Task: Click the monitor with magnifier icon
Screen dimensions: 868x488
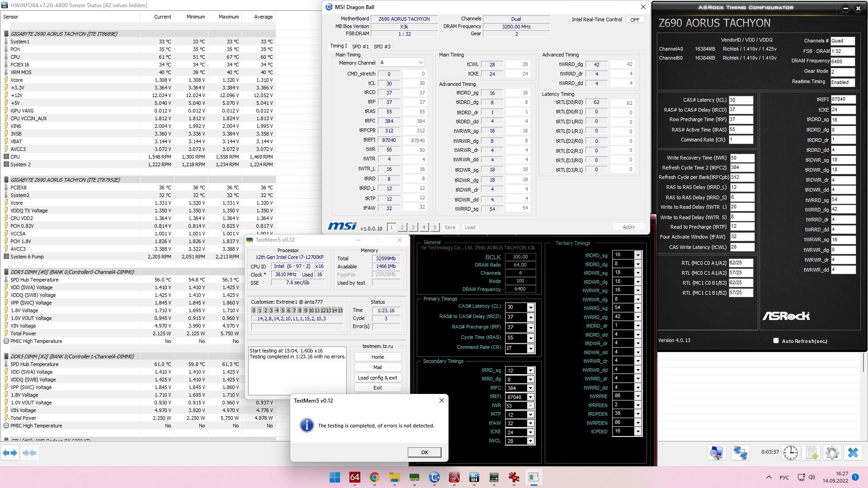Action: pos(717,452)
